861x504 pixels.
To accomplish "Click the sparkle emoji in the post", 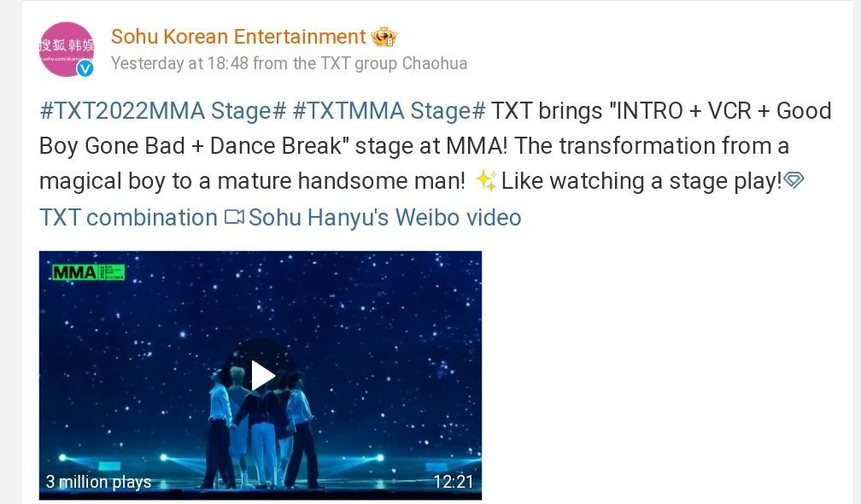I will coord(486,180).
